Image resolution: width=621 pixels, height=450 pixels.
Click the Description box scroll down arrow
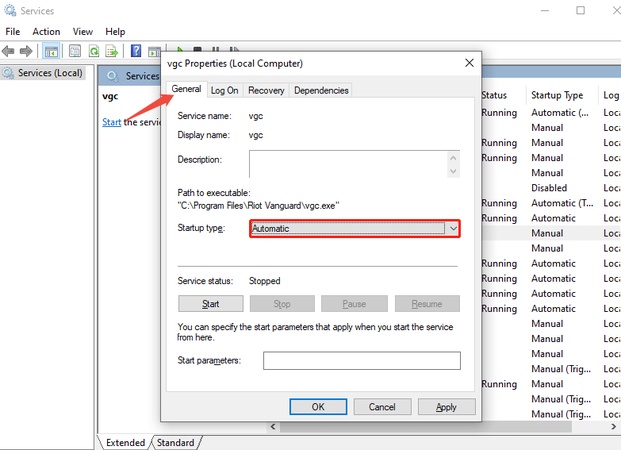(453, 172)
